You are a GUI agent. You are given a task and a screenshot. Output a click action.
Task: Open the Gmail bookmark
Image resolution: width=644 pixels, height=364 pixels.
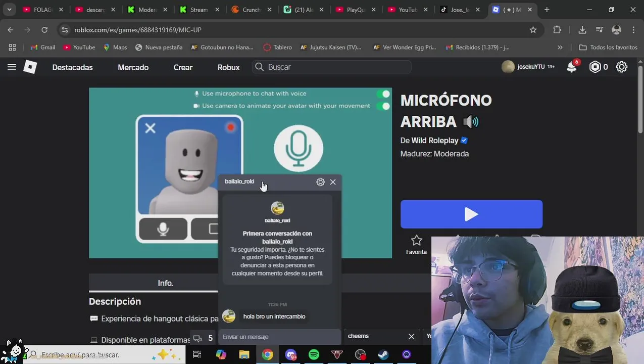click(x=43, y=47)
